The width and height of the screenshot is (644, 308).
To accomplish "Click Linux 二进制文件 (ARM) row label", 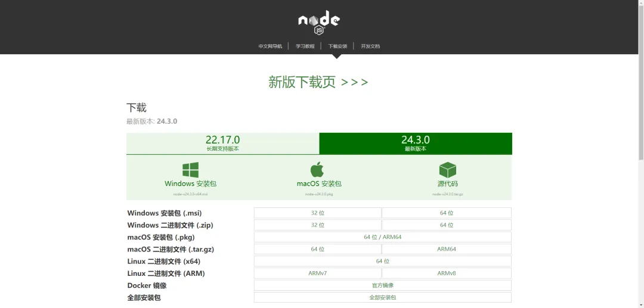I will pyautogui.click(x=166, y=273).
